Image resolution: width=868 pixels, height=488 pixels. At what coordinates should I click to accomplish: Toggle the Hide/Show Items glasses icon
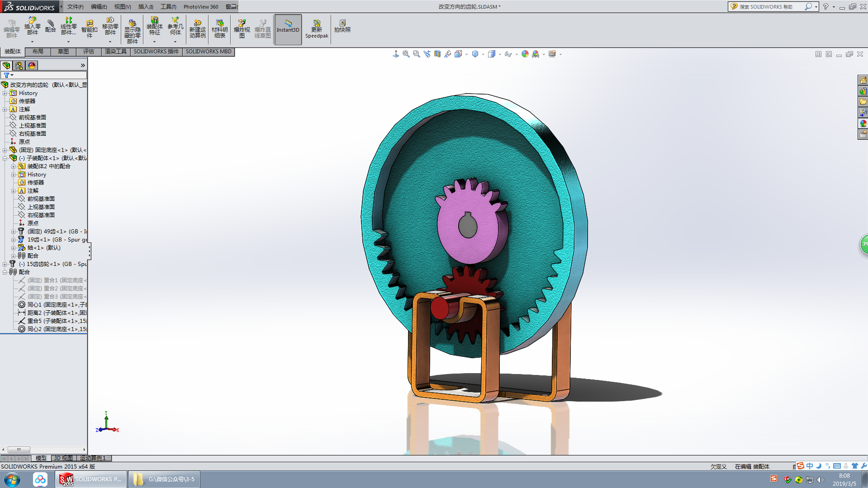coord(508,54)
